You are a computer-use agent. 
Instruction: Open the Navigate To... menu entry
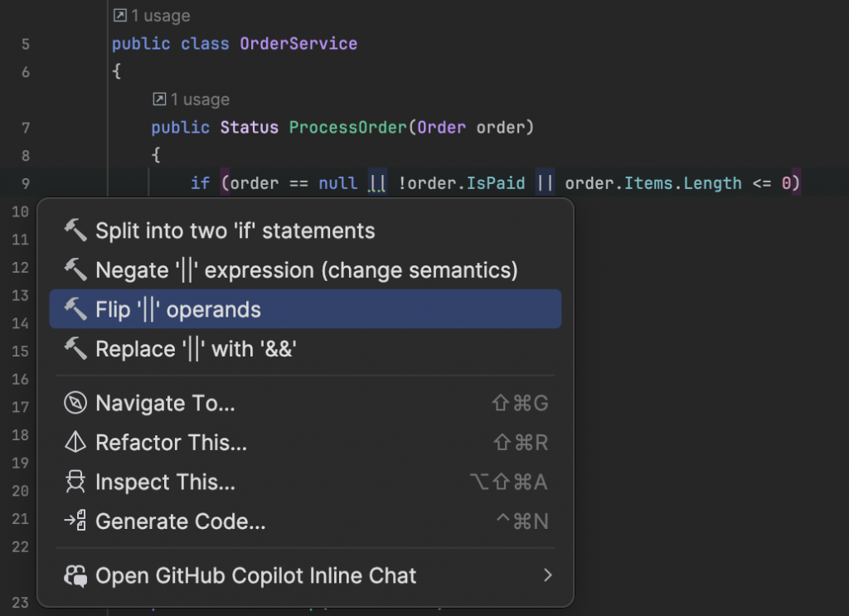click(x=165, y=404)
